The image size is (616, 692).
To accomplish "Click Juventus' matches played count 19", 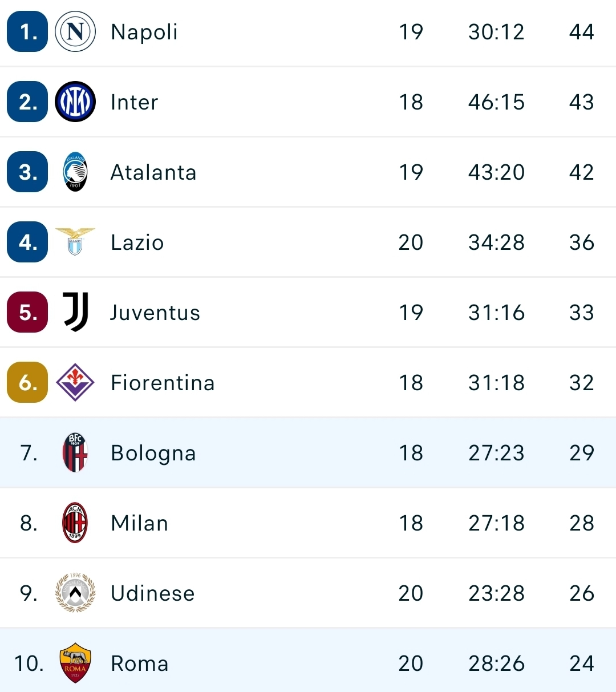I will [411, 312].
